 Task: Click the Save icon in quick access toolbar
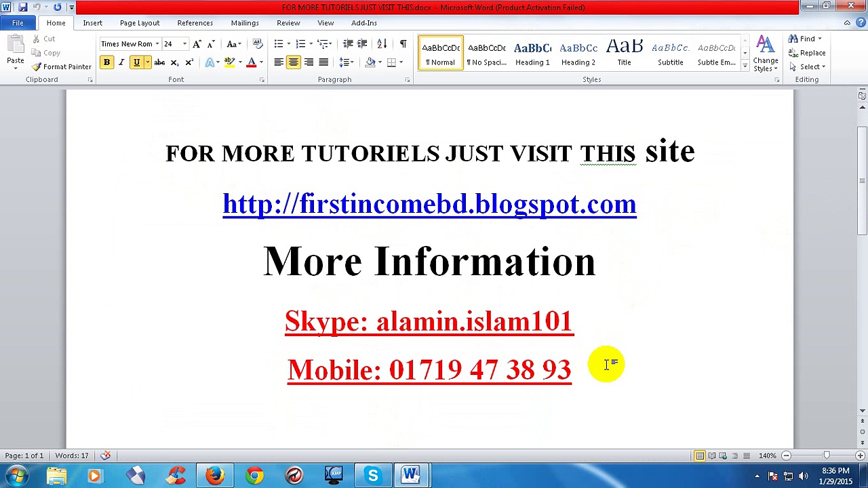pyautogui.click(x=22, y=7)
